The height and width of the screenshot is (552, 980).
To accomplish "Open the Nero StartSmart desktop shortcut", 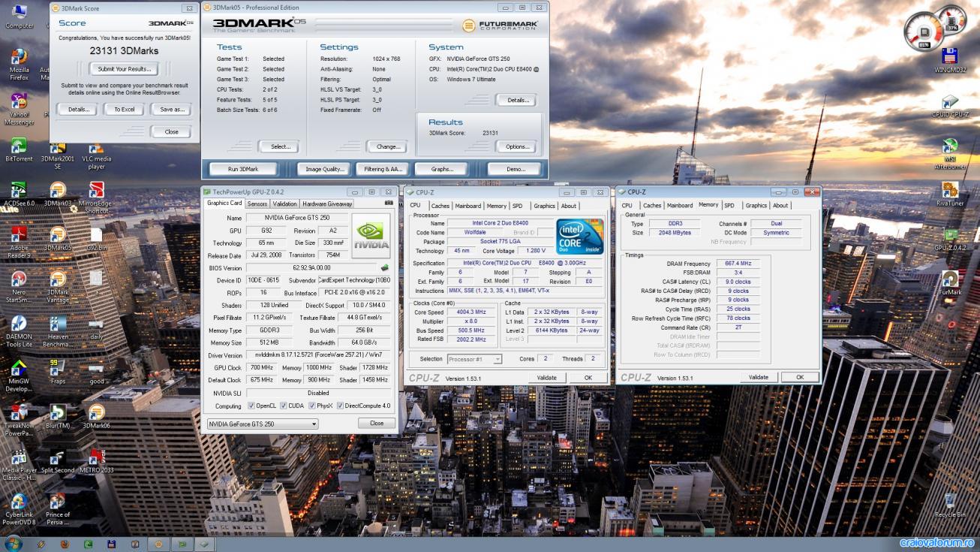I will click(x=19, y=286).
